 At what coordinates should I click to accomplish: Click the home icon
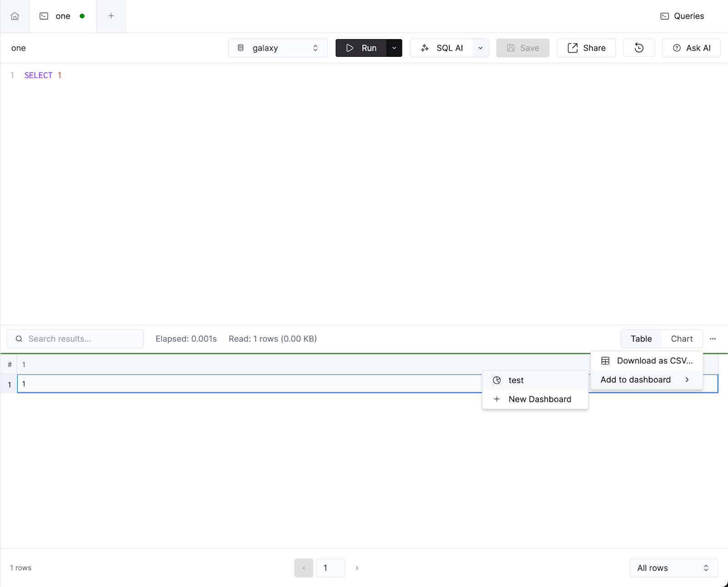pyautogui.click(x=14, y=16)
